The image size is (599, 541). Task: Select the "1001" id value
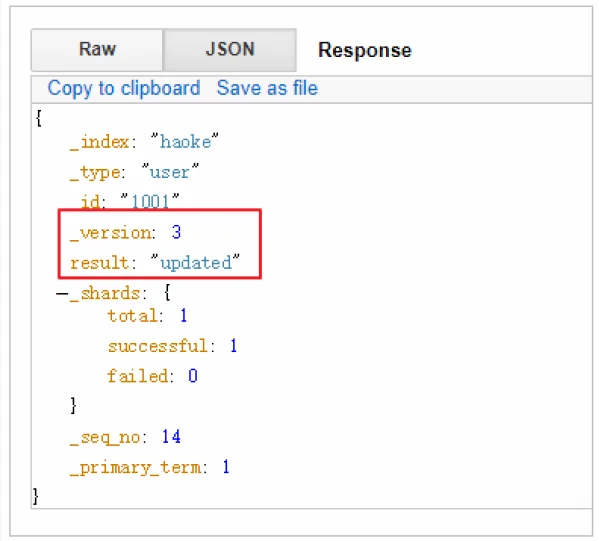pos(150,201)
